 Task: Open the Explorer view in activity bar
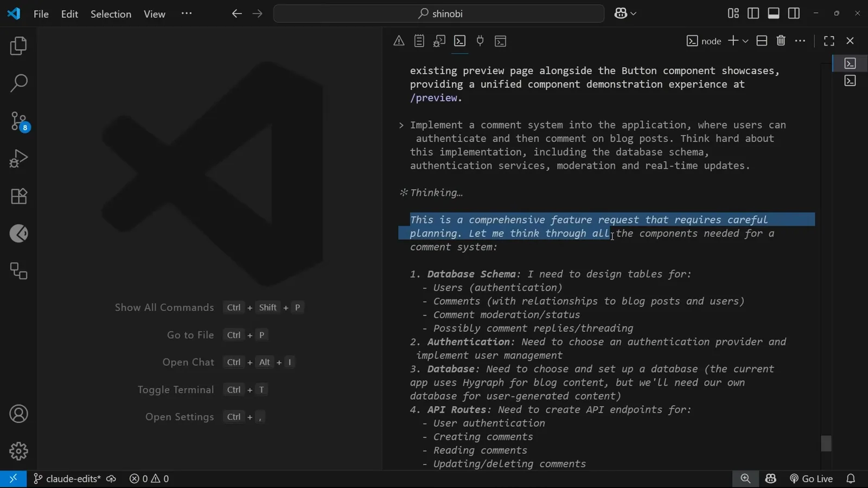point(18,46)
